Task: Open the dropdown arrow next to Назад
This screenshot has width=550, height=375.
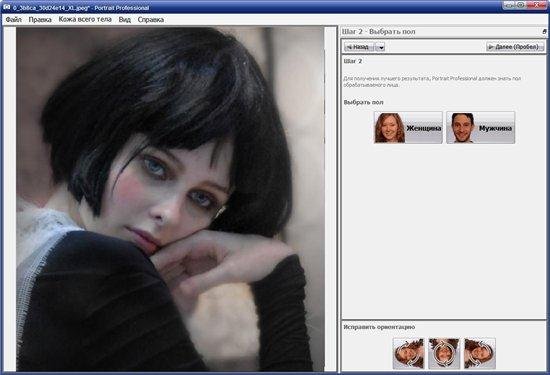Action: click(x=382, y=47)
